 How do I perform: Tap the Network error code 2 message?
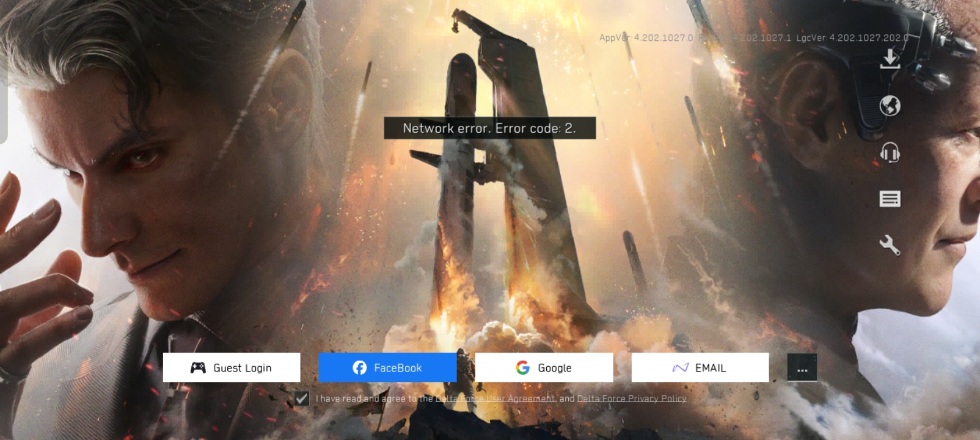489,128
